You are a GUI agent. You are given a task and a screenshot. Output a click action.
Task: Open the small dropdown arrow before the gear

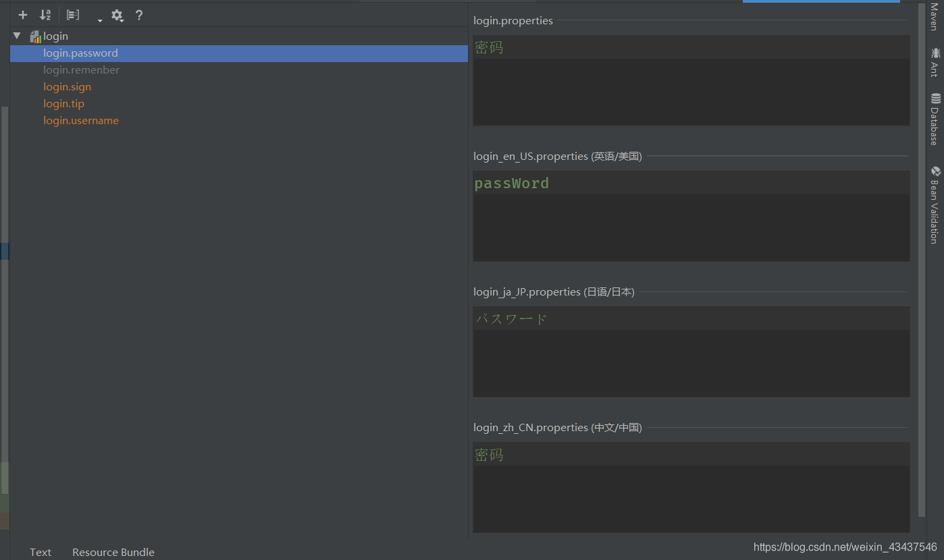(100, 20)
